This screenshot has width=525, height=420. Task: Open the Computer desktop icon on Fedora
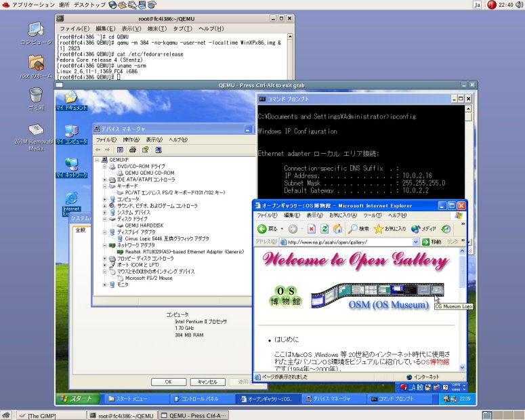tap(36, 30)
